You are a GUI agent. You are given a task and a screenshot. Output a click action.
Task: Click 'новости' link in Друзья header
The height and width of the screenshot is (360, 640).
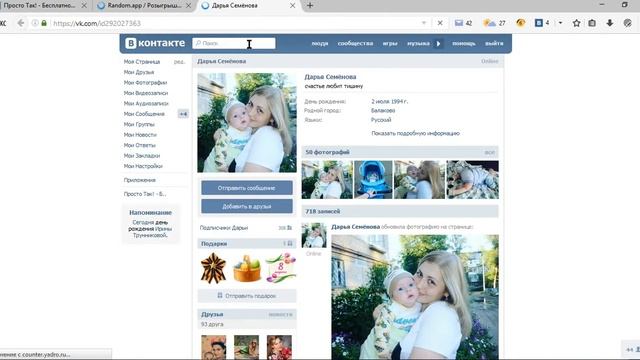280,315
